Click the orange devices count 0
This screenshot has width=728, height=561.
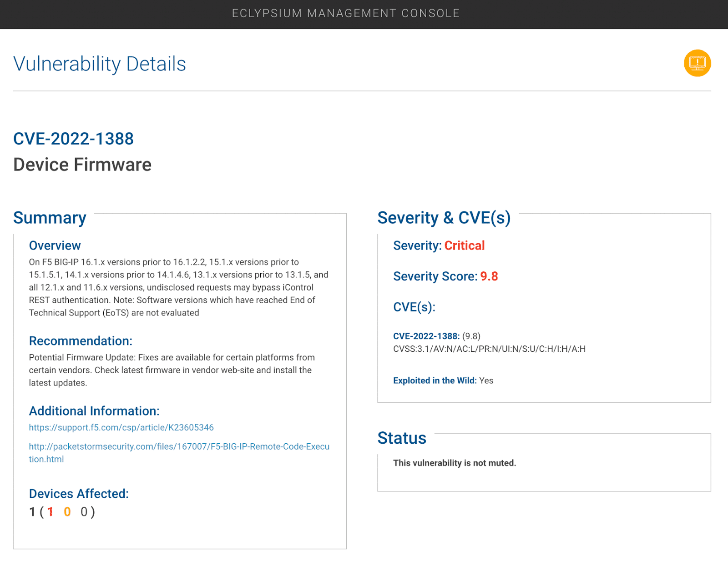[x=67, y=512]
